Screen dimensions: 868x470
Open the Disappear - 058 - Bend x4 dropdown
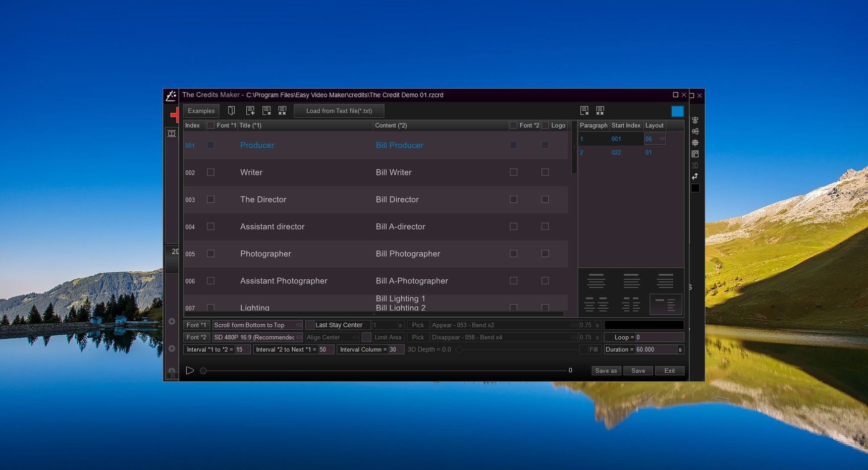[504, 337]
